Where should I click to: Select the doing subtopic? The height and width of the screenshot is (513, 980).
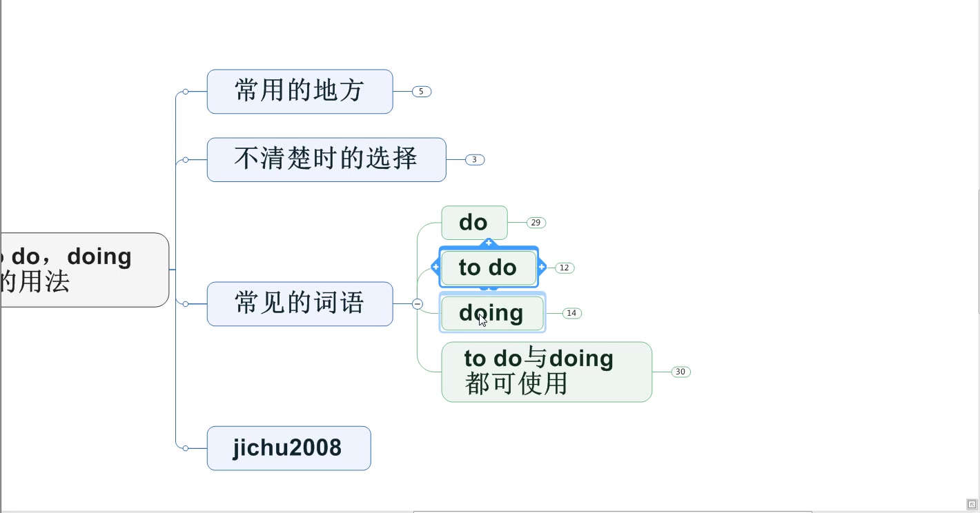click(492, 313)
